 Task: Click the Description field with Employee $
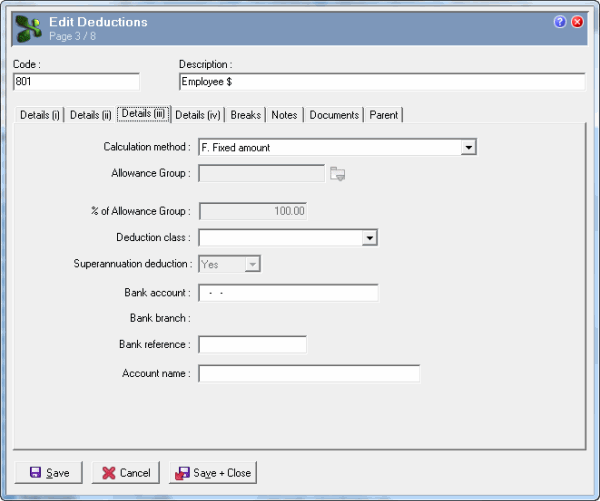[x=382, y=82]
